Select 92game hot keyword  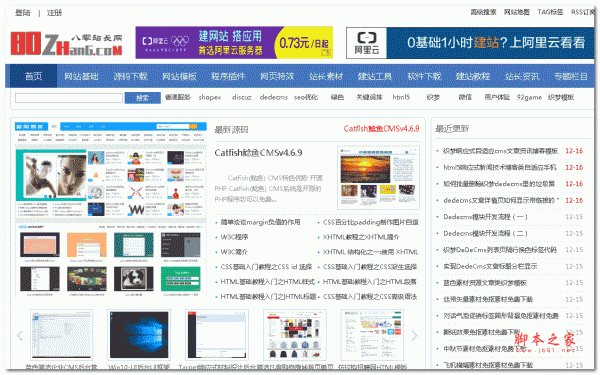pyautogui.click(x=529, y=97)
